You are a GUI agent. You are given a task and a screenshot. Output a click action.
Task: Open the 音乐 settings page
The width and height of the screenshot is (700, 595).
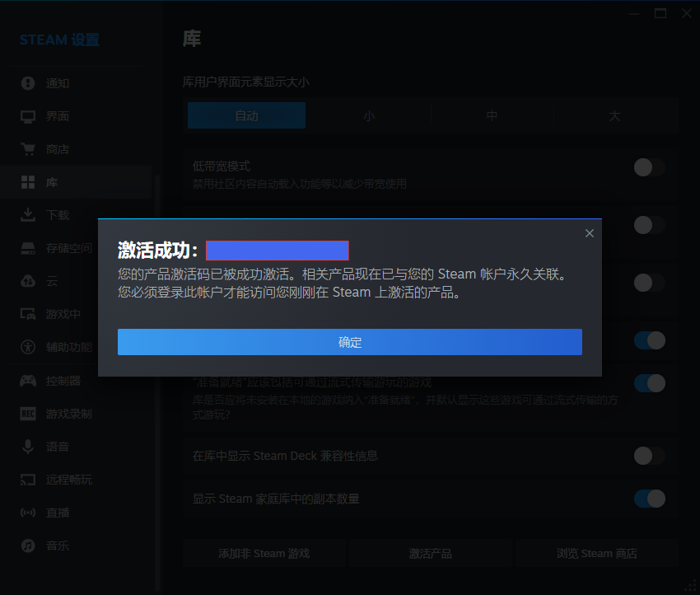(76, 546)
